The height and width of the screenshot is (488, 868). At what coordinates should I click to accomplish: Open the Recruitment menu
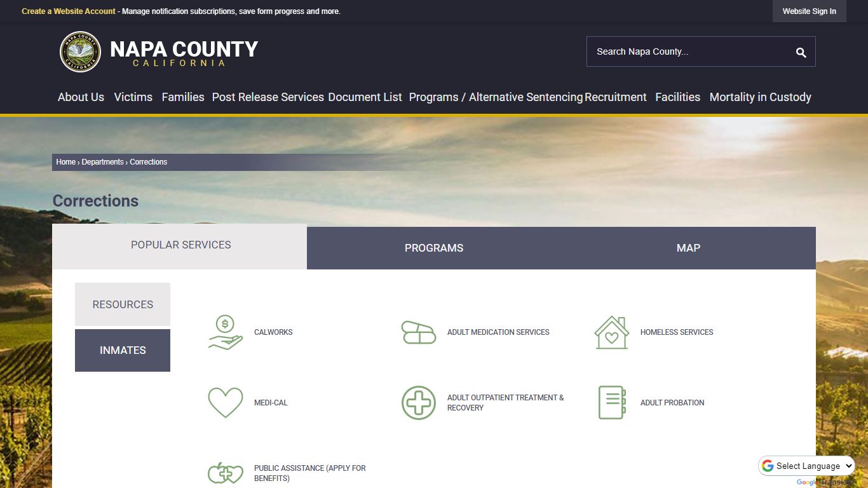[x=616, y=97]
